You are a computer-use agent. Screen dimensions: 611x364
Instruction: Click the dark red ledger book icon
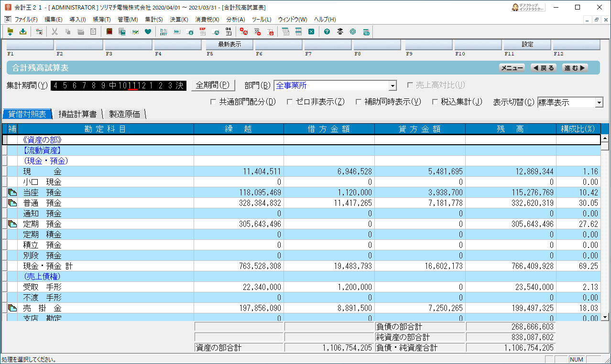109,32
